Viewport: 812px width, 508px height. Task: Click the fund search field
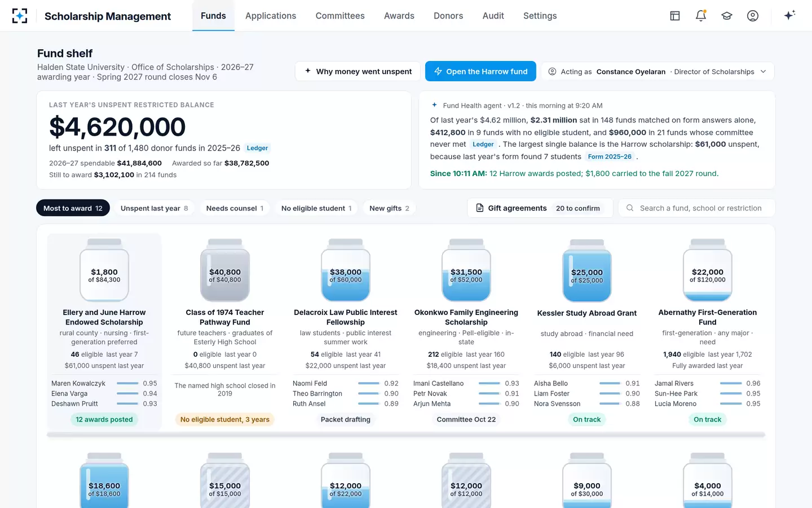(697, 208)
